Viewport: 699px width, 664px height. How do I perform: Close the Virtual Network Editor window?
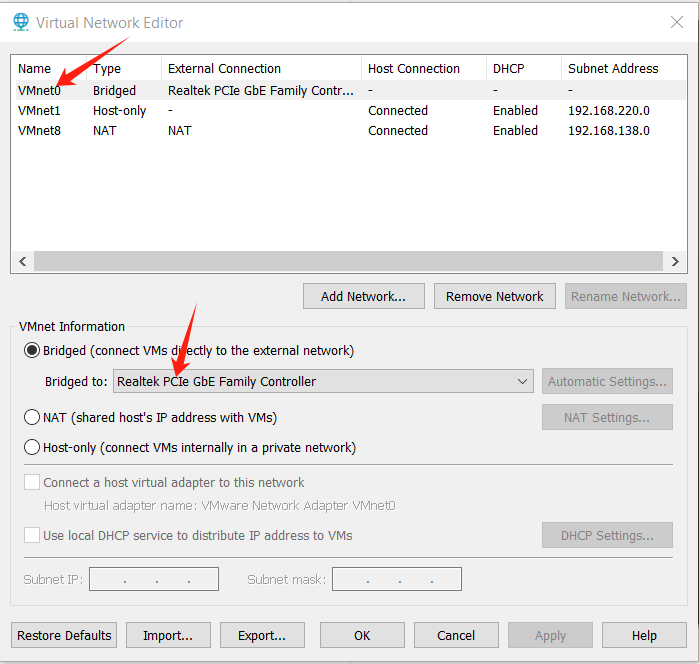[677, 22]
